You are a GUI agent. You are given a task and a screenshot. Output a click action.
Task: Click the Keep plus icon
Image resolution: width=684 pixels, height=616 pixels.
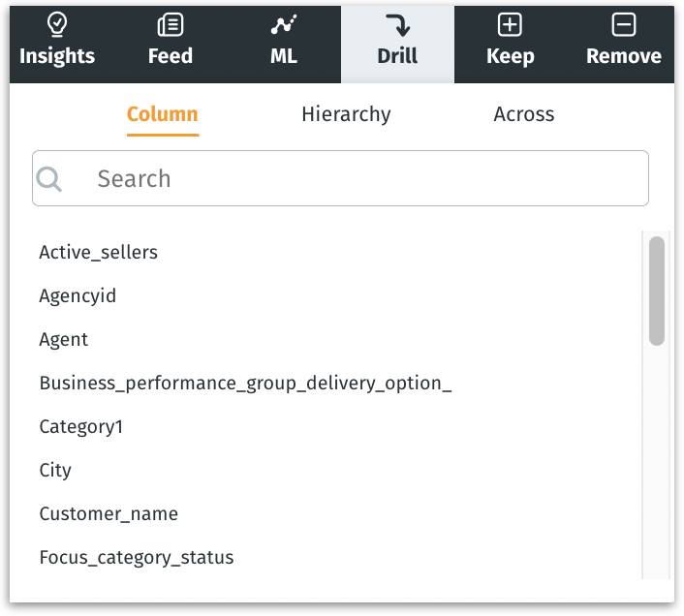point(510,25)
